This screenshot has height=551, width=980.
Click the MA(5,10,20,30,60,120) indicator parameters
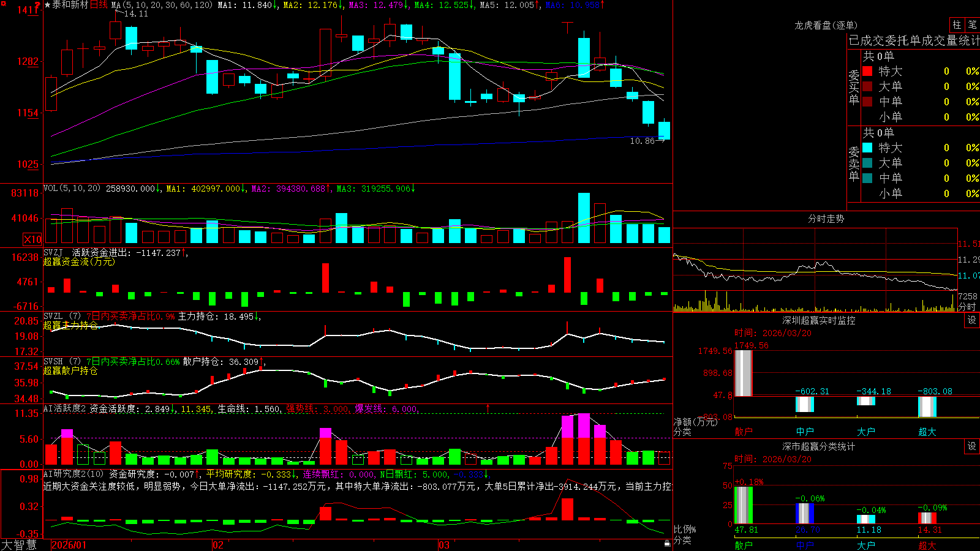162,5
